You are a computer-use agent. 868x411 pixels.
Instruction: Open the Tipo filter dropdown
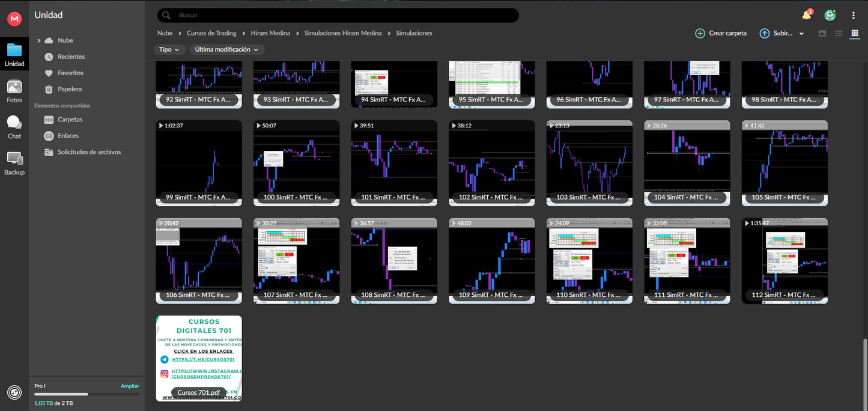click(169, 50)
